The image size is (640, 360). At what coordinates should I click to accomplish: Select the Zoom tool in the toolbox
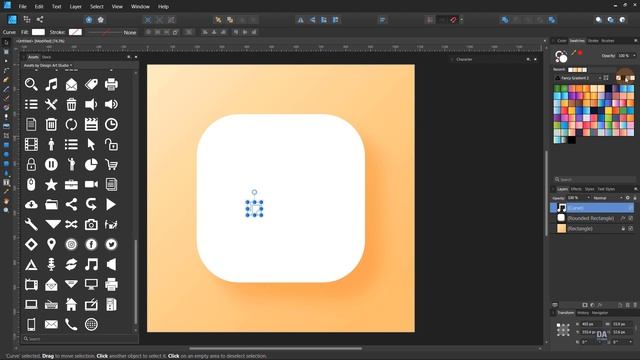tap(6, 210)
